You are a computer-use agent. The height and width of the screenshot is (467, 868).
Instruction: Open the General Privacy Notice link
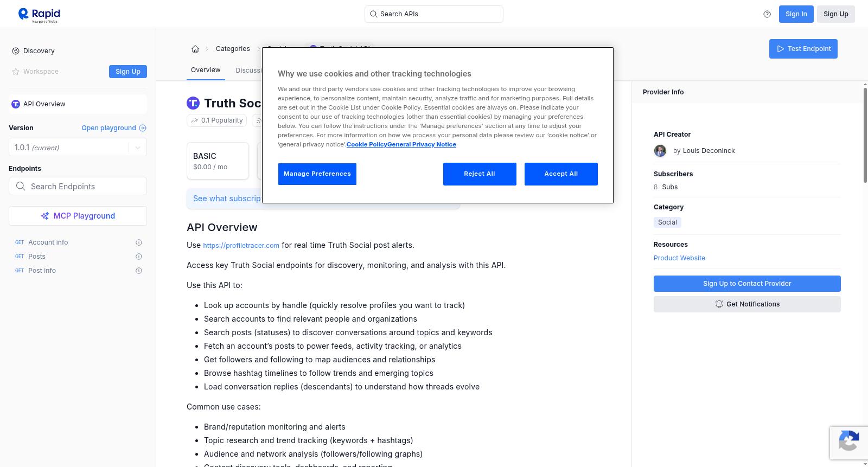422,144
